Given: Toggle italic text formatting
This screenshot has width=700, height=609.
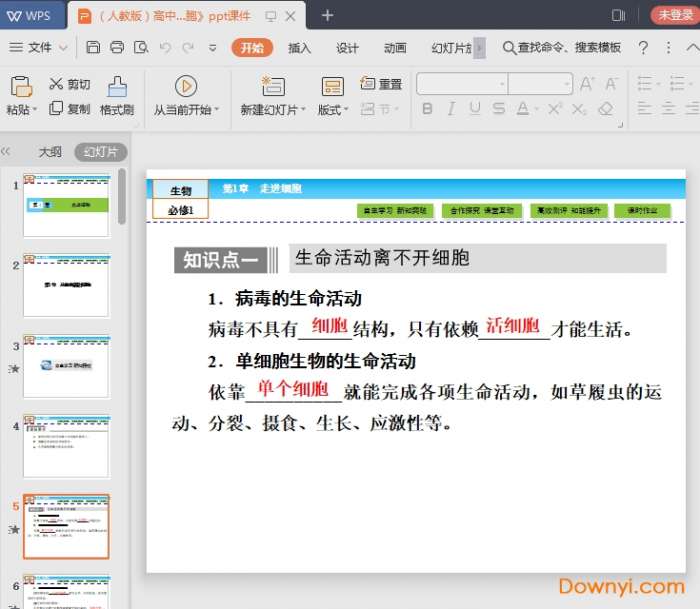Looking at the screenshot, I should (451, 109).
